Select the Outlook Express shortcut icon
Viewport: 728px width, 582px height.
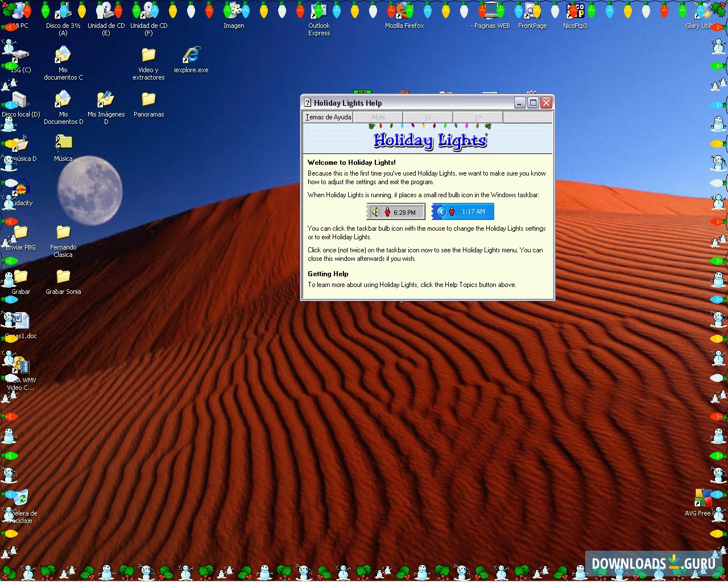(319, 11)
